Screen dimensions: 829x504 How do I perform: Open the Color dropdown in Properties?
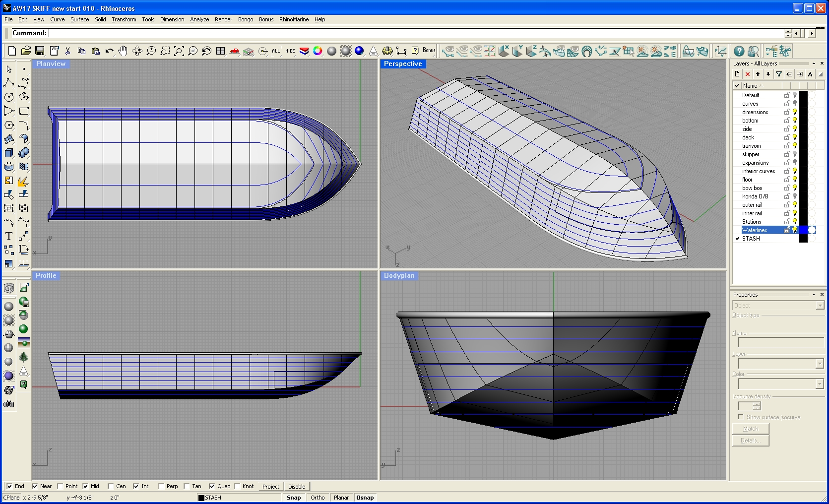pos(820,384)
